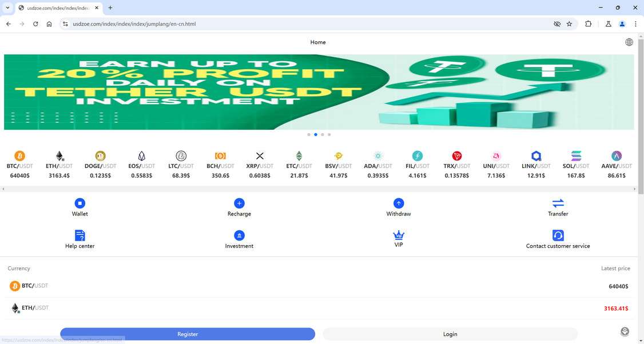Jump to the fourth banner slide dot

click(329, 134)
